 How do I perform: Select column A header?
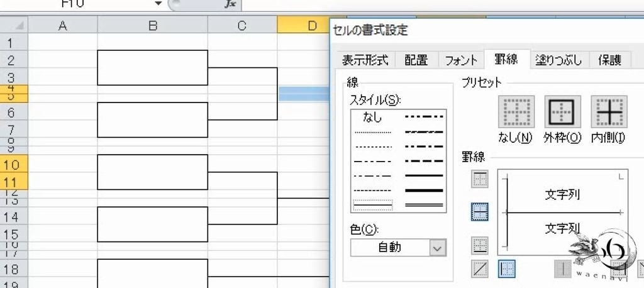tap(62, 26)
